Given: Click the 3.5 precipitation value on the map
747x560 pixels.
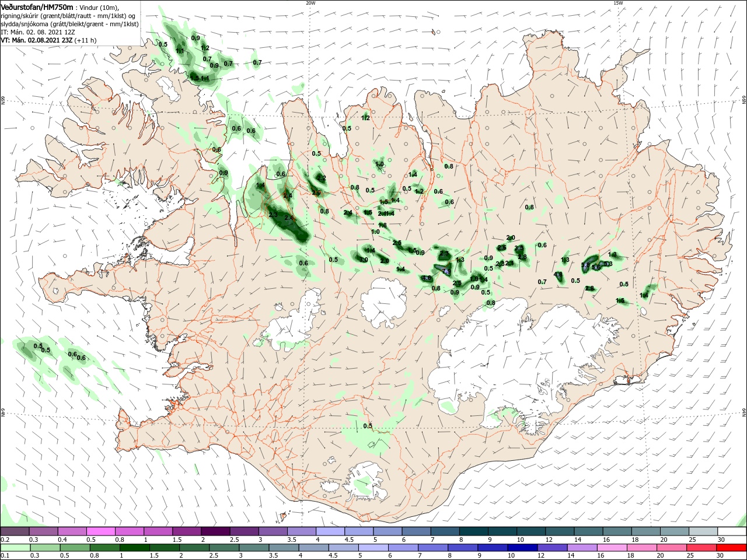Looking at the screenshot, I should click(519, 248).
